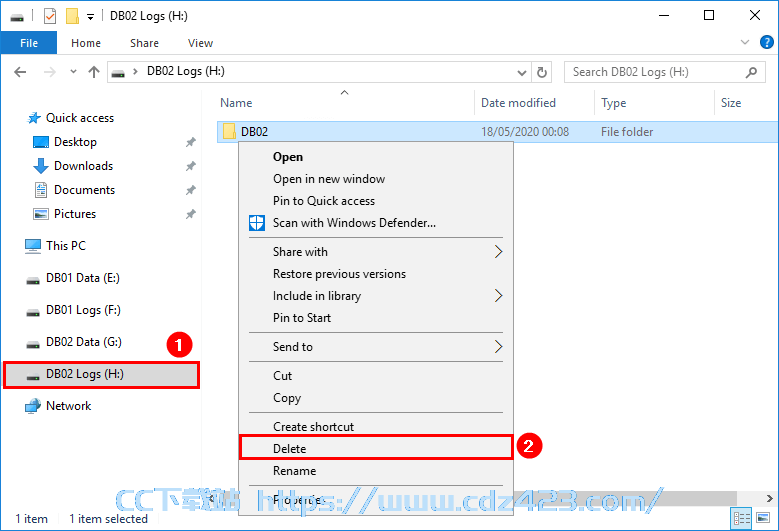Switch to the Details view layout
This screenshot has width=779, height=531.
pyautogui.click(x=741, y=519)
